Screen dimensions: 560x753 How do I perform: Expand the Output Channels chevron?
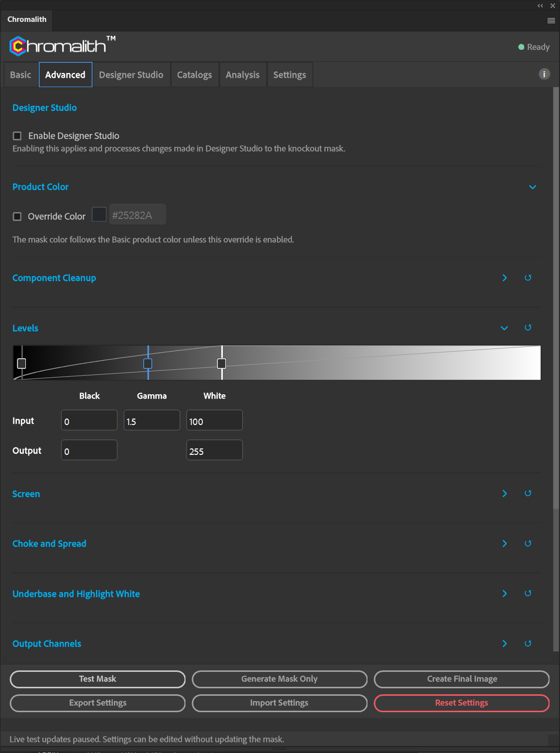pyautogui.click(x=505, y=644)
